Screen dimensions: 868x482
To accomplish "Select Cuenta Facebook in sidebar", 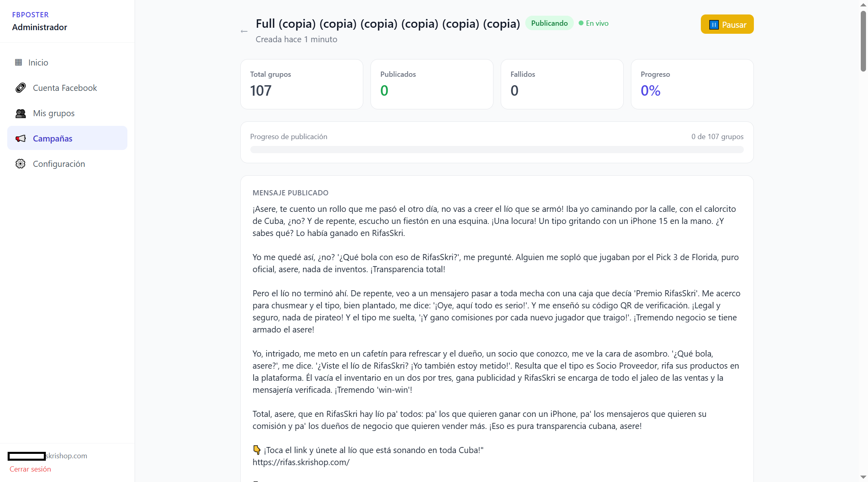I will pyautogui.click(x=68, y=88).
